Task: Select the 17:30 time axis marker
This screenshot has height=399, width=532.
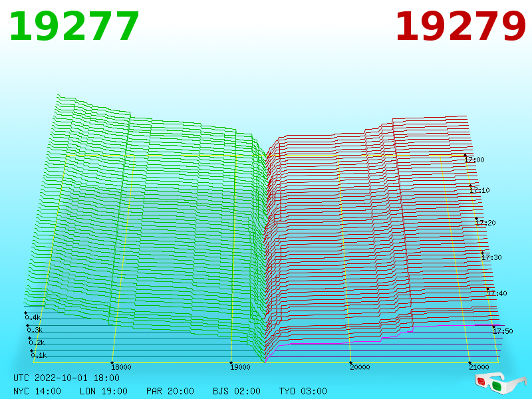Action: click(x=491, y=257)
